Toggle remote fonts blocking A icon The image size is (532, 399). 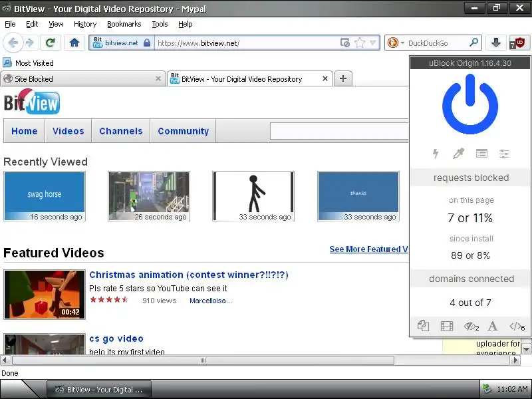click(x=492, y=326)
